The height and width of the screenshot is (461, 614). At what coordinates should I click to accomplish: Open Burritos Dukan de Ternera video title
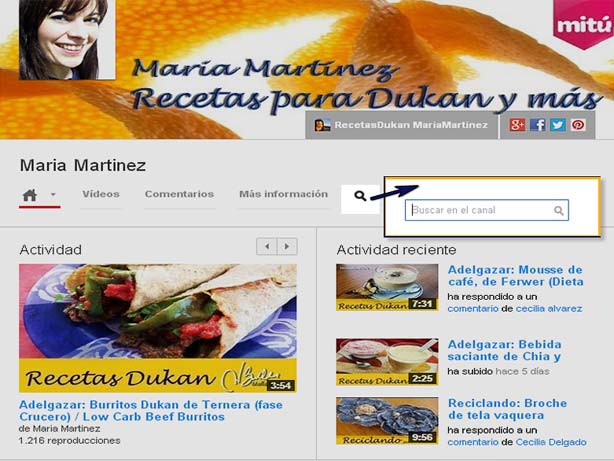[x=151, y=410]
